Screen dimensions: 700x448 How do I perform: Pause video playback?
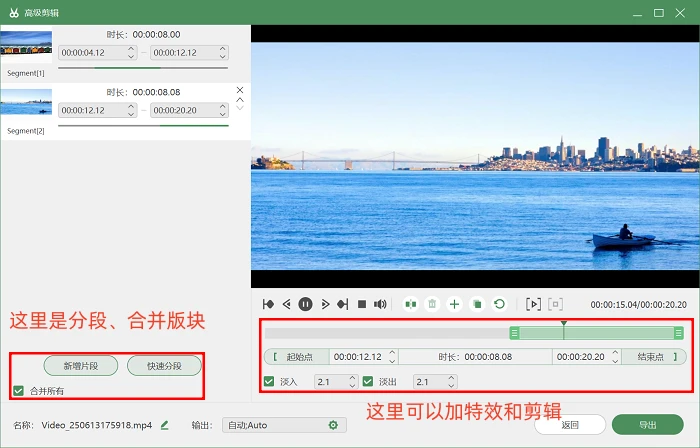tap(305, 304)
